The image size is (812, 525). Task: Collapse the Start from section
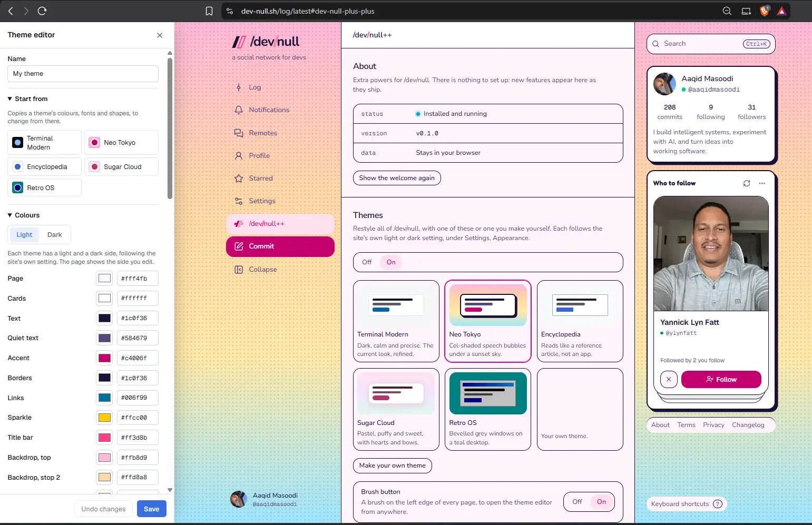(28, 99)
